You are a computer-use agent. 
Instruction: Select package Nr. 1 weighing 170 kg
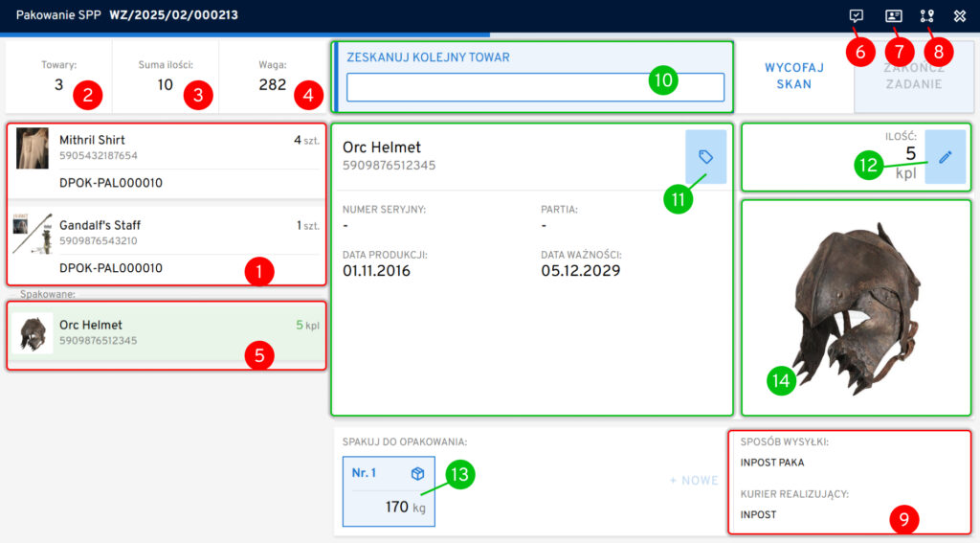[x=389, y=492]
